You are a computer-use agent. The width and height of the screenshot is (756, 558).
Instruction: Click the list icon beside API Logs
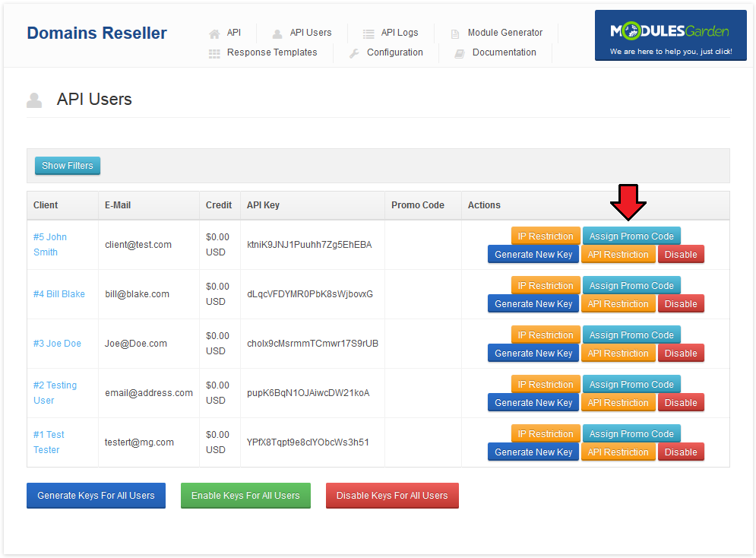[x=369, y=33]
